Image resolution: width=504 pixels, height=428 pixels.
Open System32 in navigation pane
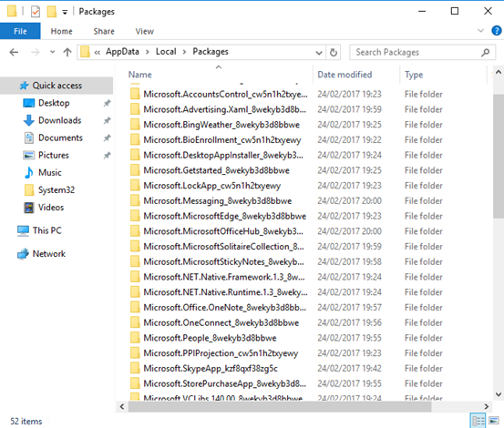click(x=57, y=189)
